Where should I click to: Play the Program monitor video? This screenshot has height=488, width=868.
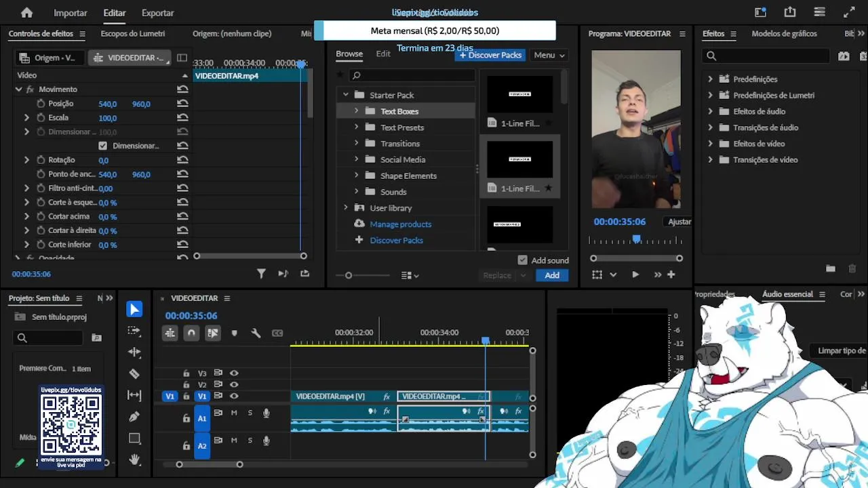(x=635, y=274)
